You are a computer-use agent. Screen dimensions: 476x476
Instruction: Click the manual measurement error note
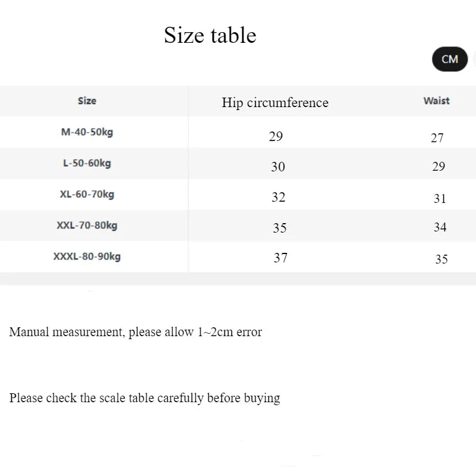pyautogui.click(x=136, y=332)
